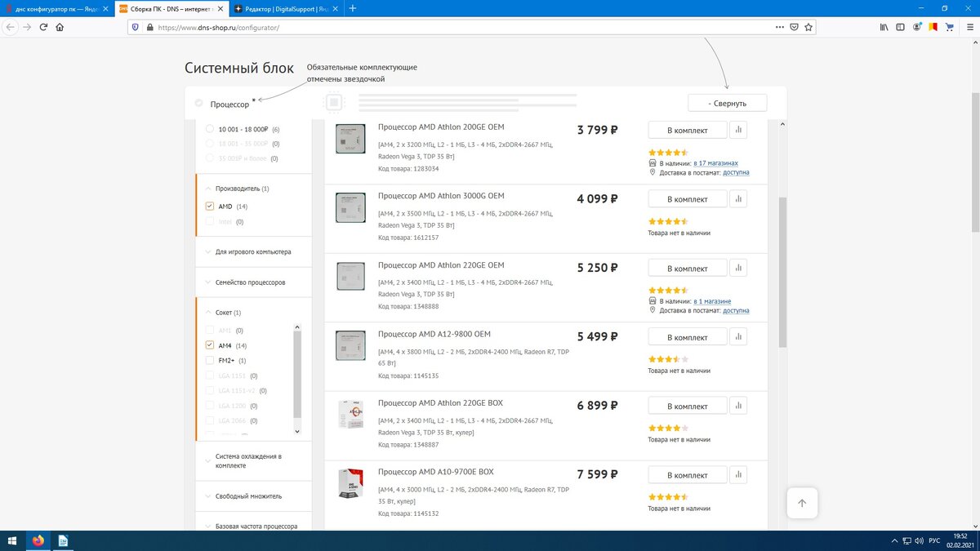Compare Athlon 200GE OEM using chart icon
Screen dimensions: 980x551
(738, 130)
